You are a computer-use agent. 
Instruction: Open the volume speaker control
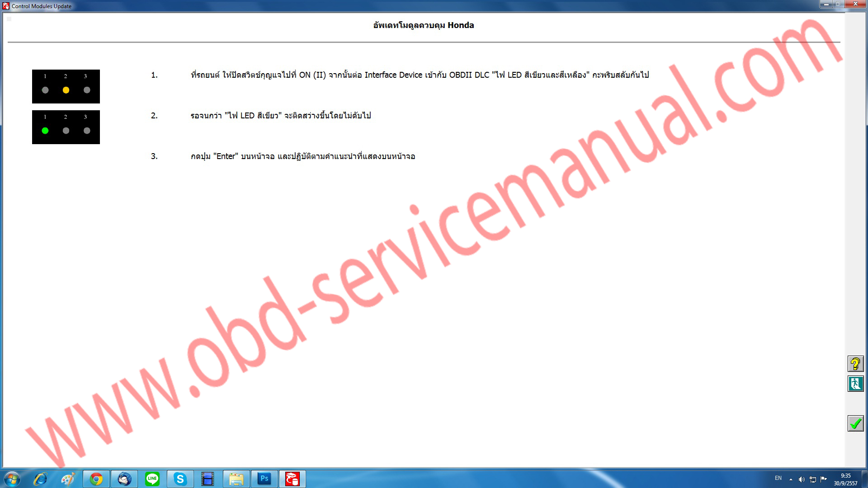click(x=802, y=479)
